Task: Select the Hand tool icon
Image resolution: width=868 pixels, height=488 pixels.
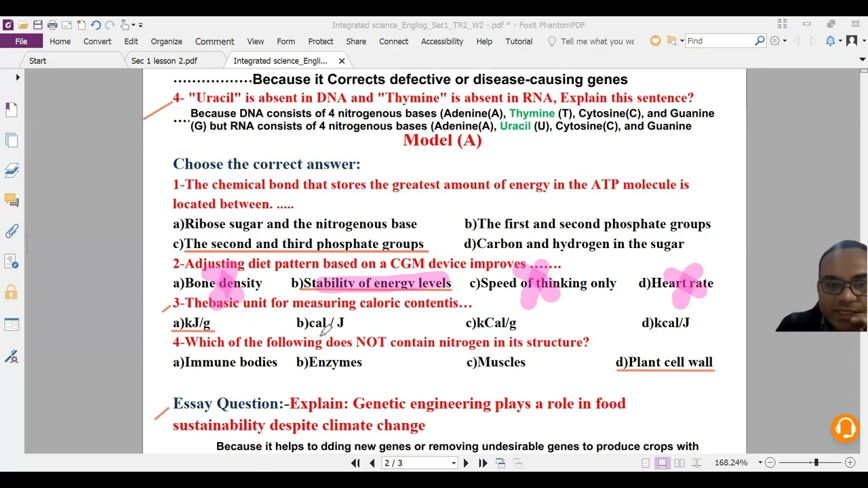Action: coord(125,25)
